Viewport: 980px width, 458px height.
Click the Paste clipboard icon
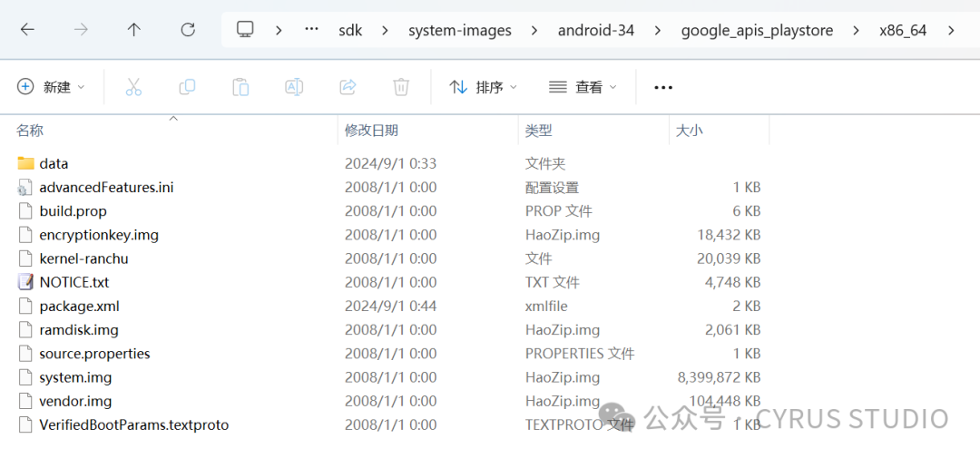tap(240, 87)
